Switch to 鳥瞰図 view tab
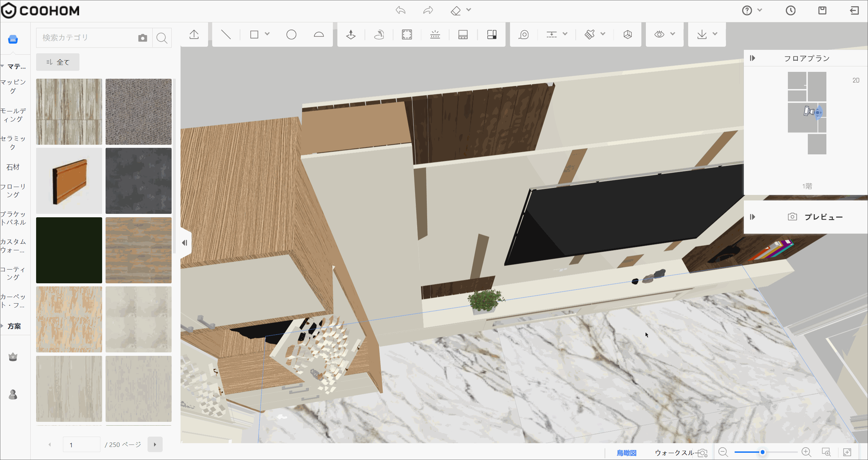The height and width of the screenshot is (460, 868). (x=627, y=453)
